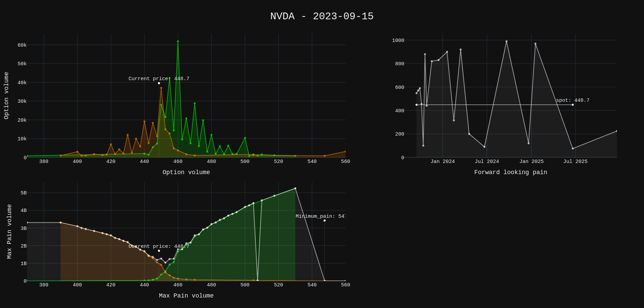Image resolution: width=644 pixels, height=308 pixels.
Task: Click the horizontal 'Max Pain volume' x-axis title
Action: [x=186, y=296]
